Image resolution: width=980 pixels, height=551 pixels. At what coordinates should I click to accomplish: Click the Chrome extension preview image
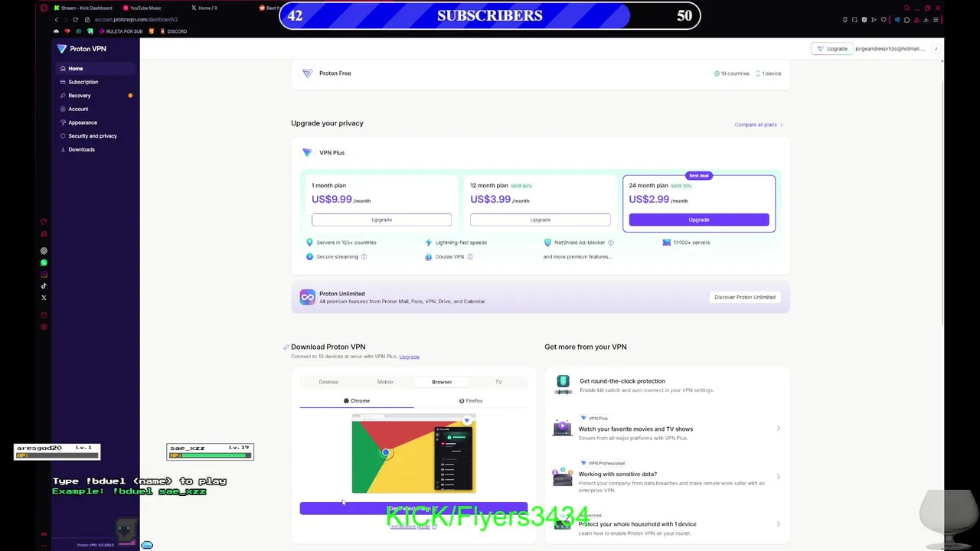click(413, 454)
